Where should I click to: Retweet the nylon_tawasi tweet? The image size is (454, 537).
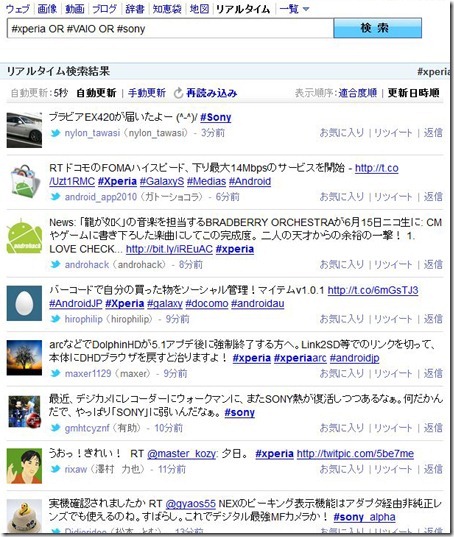point(393,133)
